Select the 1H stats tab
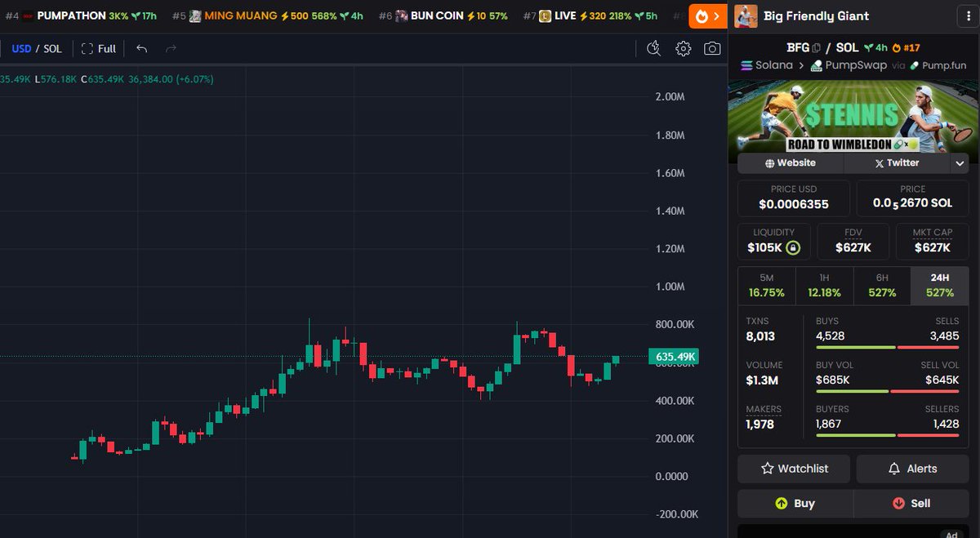Image resolution: width=980 pixels, height=538 pixels. (x=824, y=286)
